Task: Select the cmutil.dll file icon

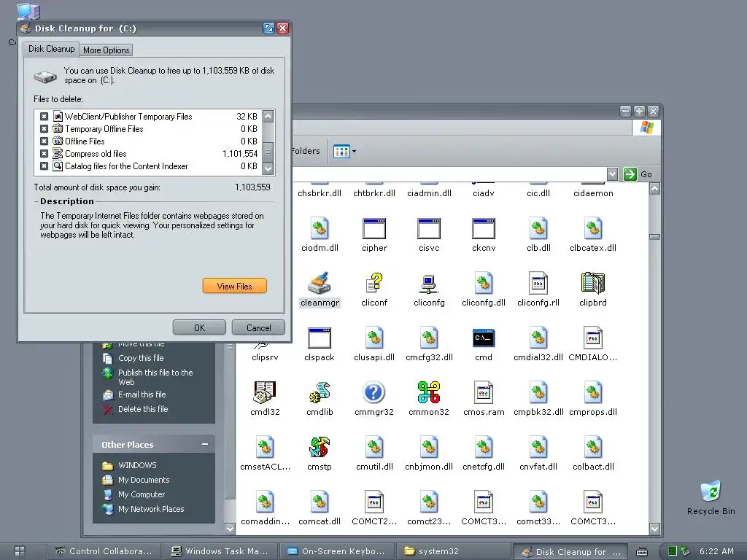Action: tap(374, 448)
